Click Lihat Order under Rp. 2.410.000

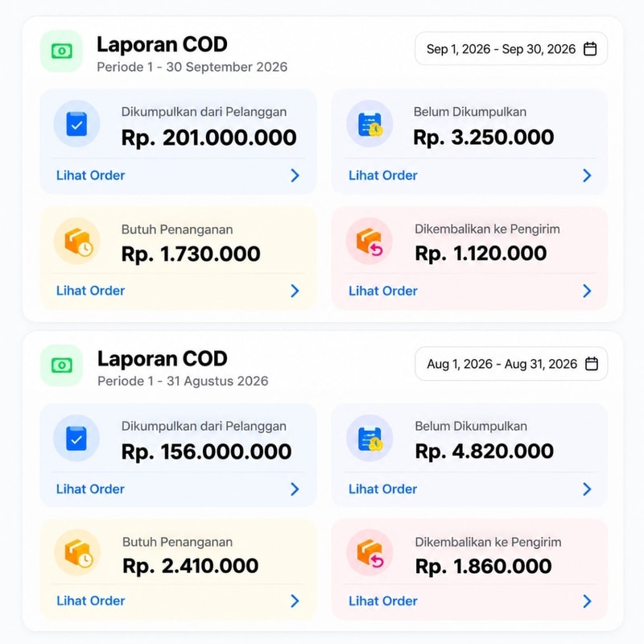point(91,601)
